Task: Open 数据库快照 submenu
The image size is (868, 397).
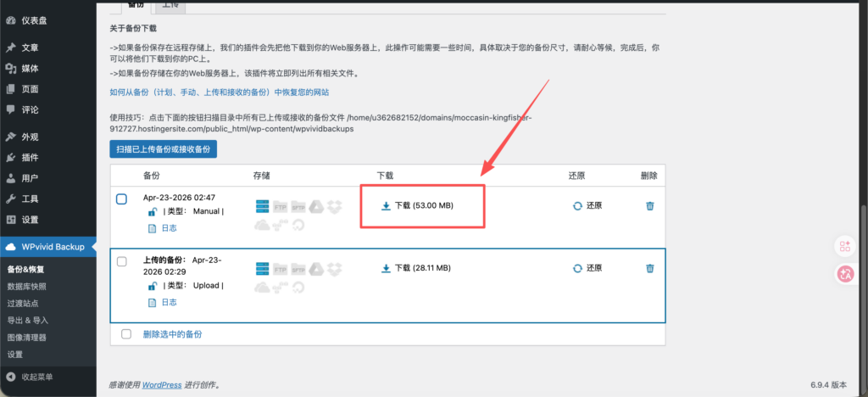Action: (x=26, y=287)
